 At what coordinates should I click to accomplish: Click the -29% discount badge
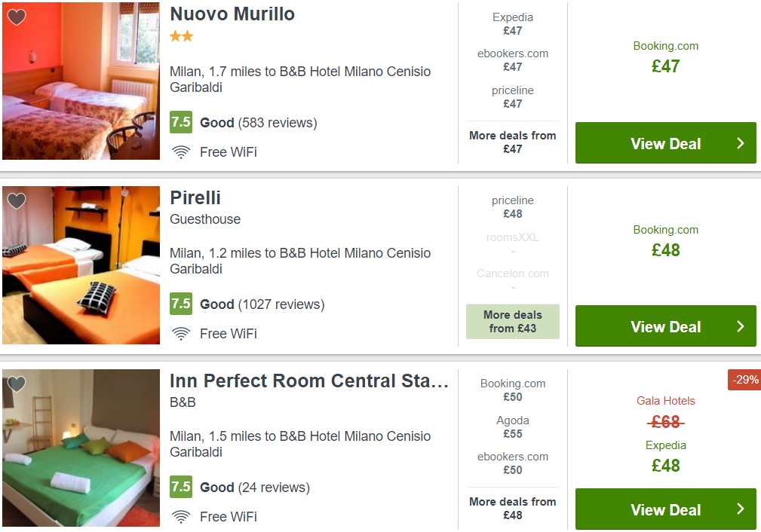click(744, 380)
